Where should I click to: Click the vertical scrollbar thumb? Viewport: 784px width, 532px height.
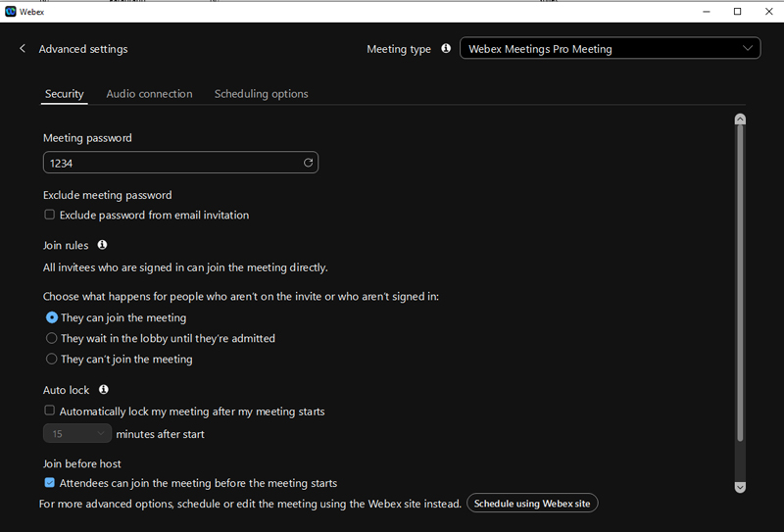pyautogui.click(x=740, y=283)
